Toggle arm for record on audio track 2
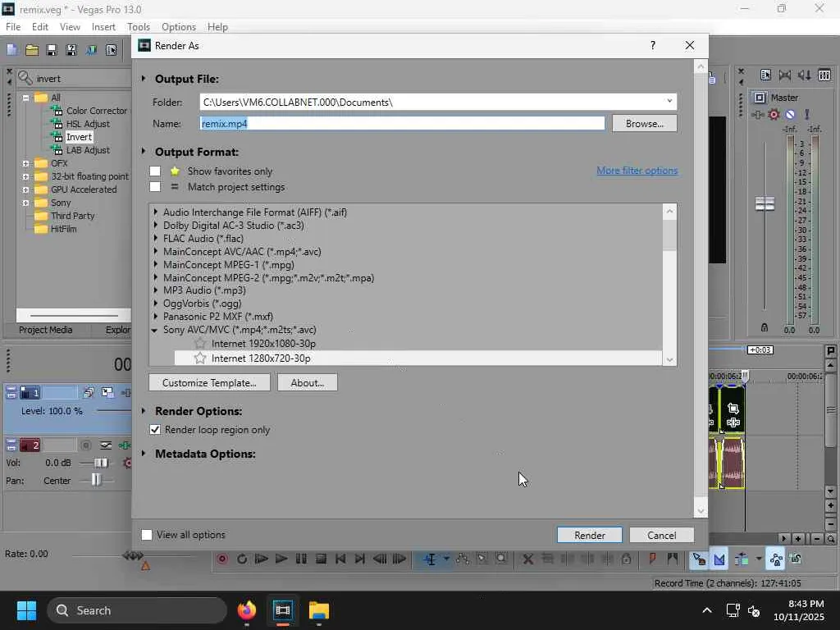 point(85,445)
